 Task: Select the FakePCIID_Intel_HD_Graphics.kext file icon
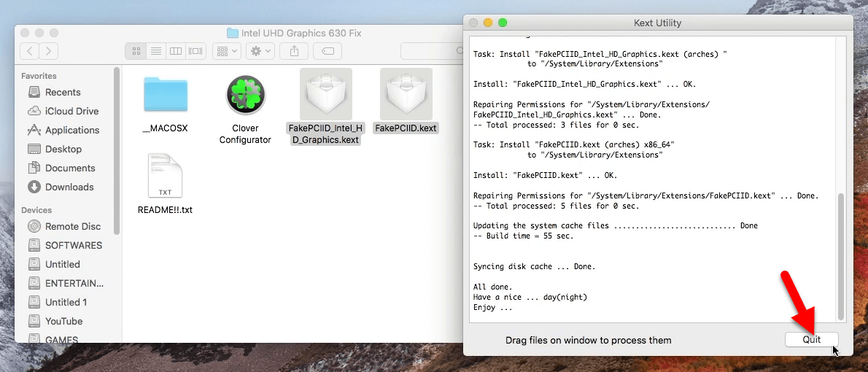pos(325,94)
